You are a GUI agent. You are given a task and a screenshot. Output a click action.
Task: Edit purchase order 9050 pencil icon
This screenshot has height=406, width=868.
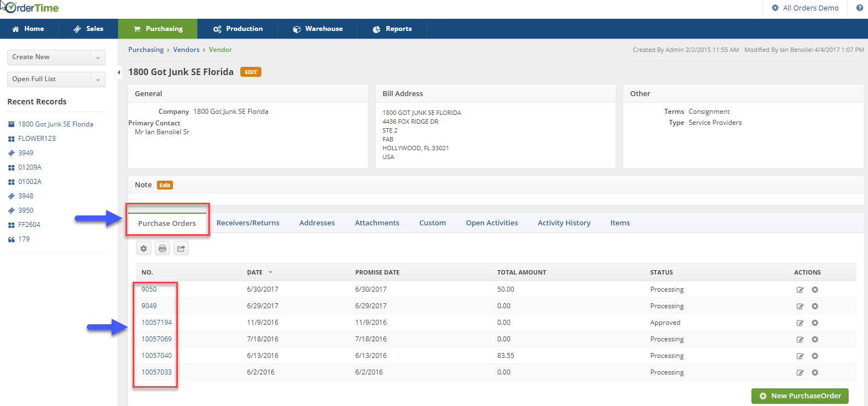click(800, 290)
